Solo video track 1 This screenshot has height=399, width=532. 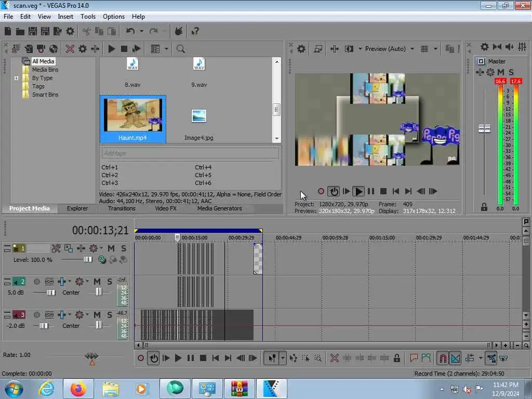(x=124, y=248)
